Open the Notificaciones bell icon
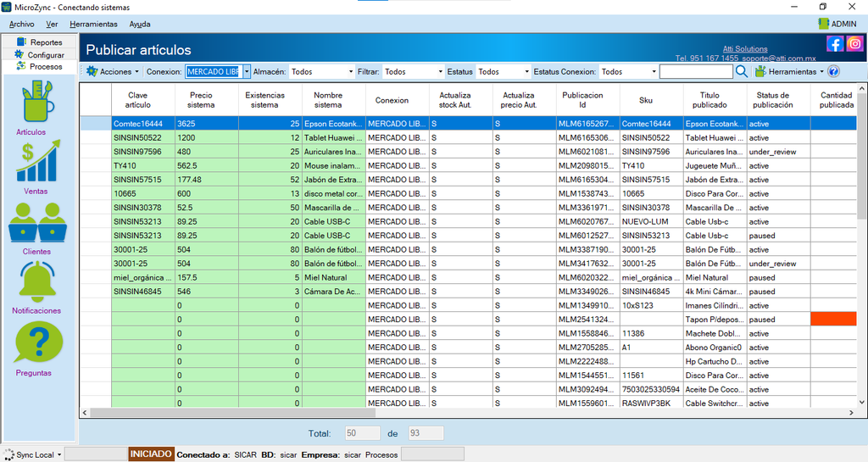The width and height of the screenshot is (868, 462). click(37, 281)
